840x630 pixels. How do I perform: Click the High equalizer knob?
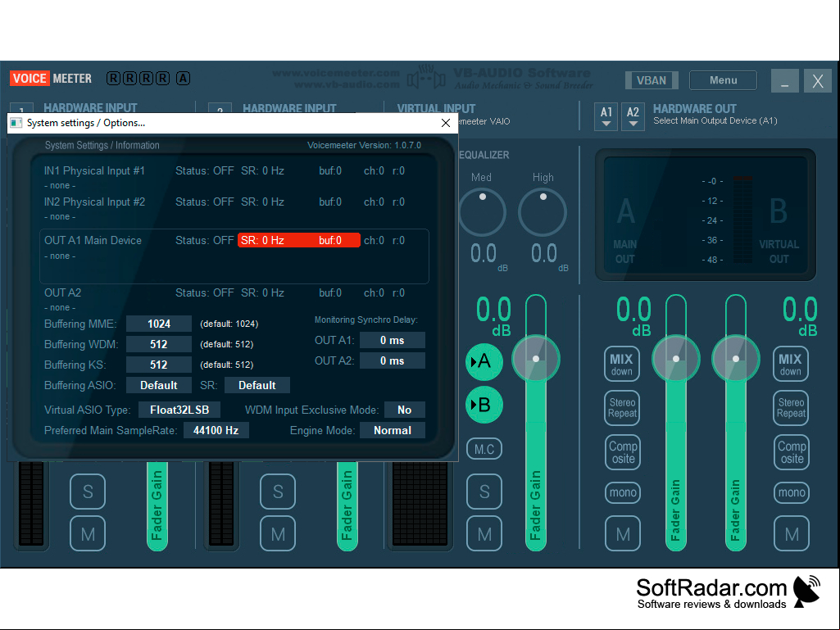pos(543,212)
